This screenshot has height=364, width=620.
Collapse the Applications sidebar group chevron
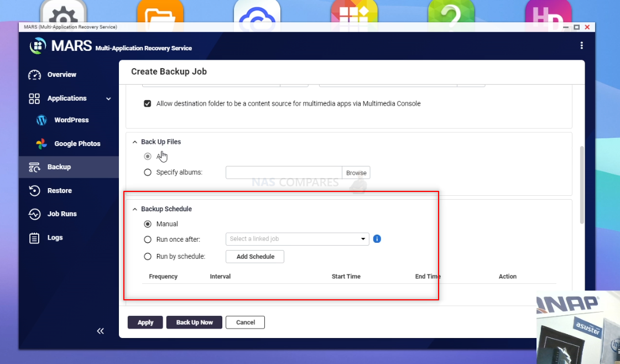coord(108,98)
